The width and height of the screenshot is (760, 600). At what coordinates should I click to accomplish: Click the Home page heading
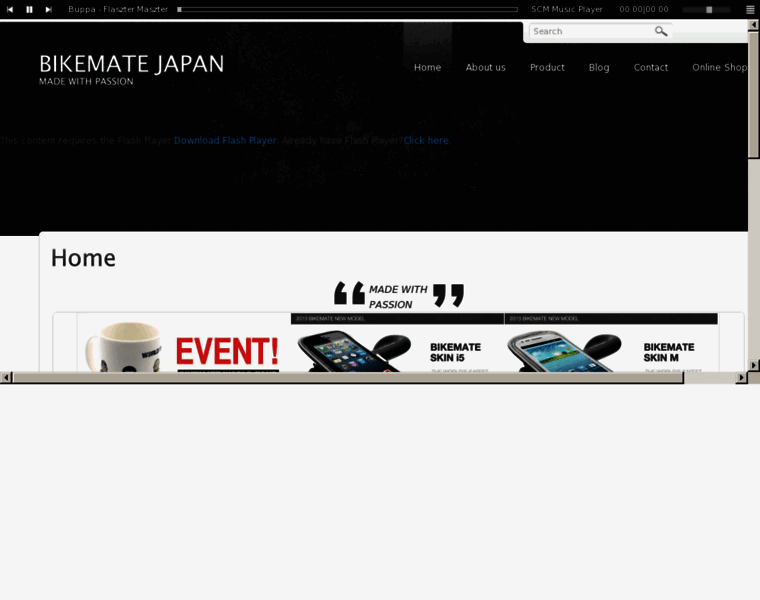[x=83, y=258]
